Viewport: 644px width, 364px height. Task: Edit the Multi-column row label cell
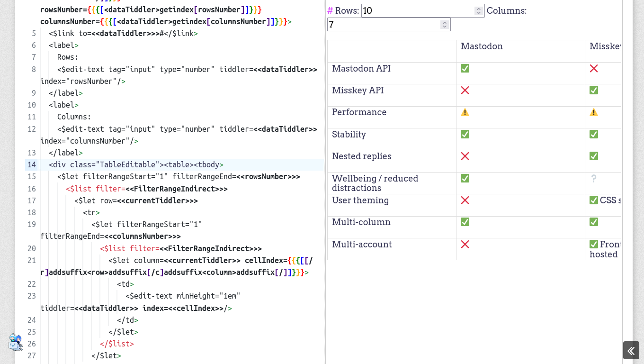coord(392,227)
